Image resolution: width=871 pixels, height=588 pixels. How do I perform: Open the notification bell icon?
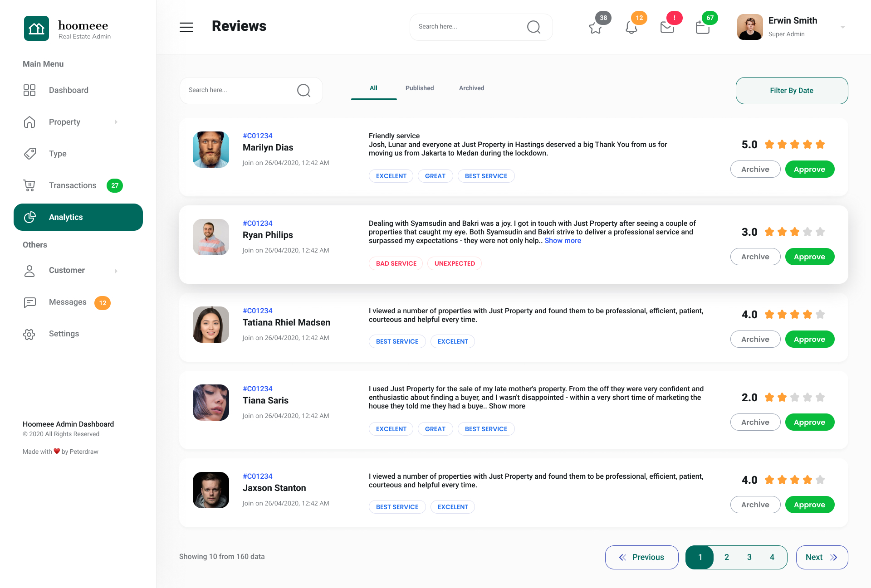click(x=631, y=28)
